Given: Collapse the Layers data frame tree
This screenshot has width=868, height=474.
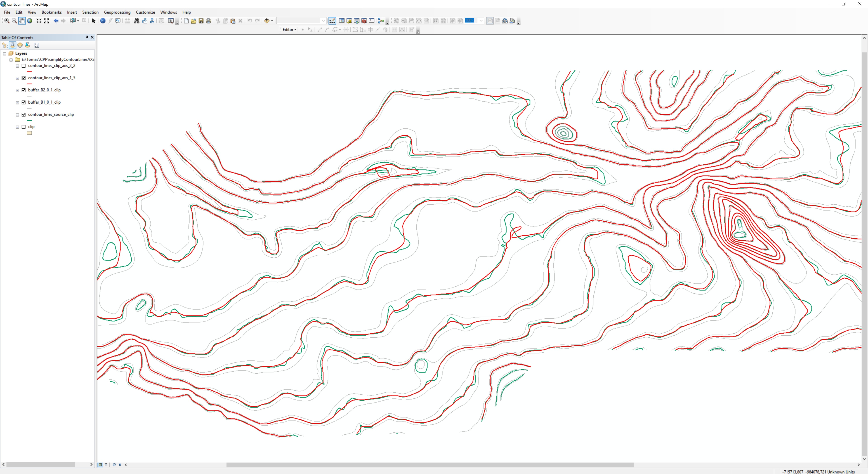Looking at the screenshot, I should click(5, 54).
